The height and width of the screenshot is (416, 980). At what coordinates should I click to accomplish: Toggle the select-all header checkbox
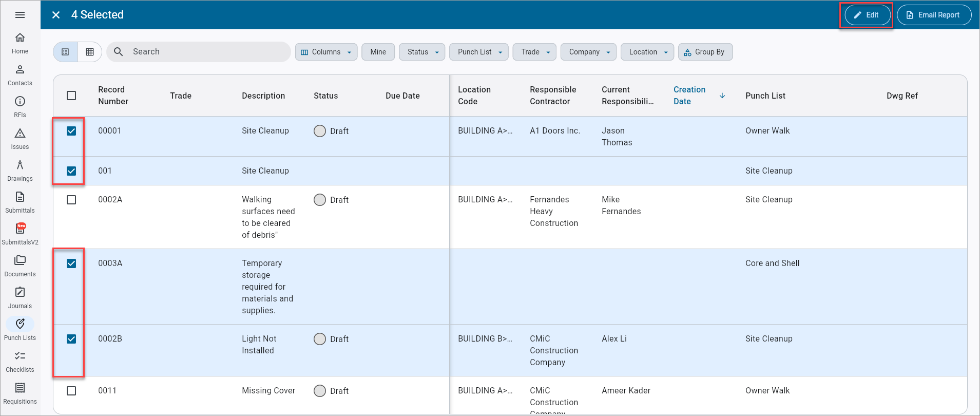(71, 96)
